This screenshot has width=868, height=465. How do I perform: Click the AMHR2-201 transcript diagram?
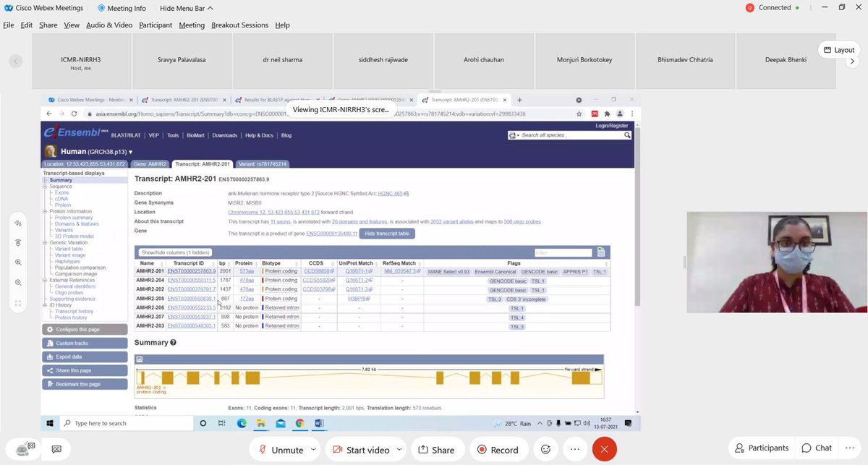369,377
